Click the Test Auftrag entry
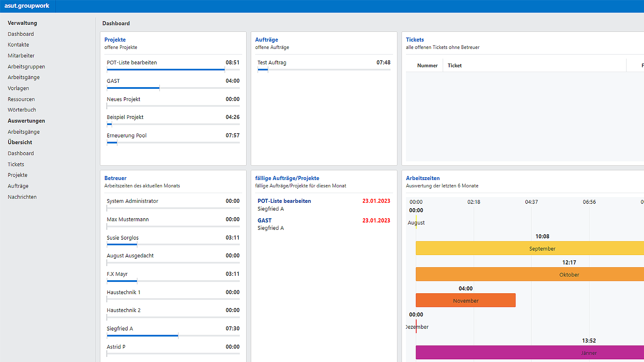 click(x=272, y=63)
